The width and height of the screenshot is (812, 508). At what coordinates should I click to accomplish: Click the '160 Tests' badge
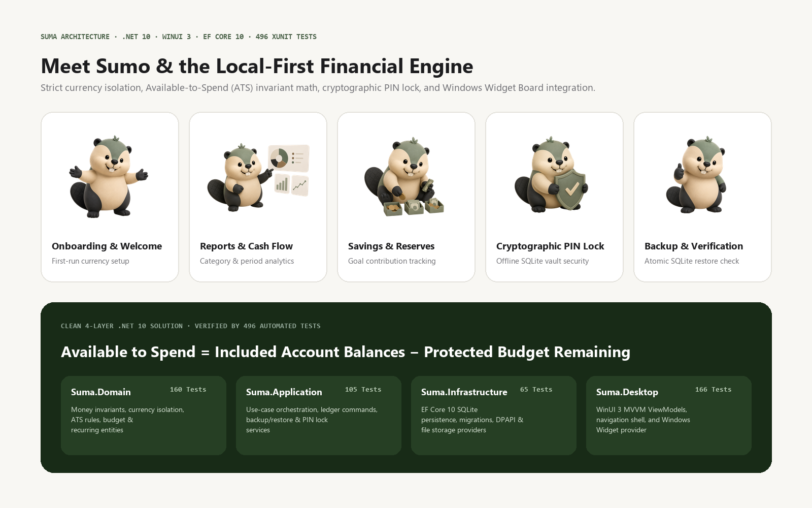pyautogui.click(x=188, y=390)
